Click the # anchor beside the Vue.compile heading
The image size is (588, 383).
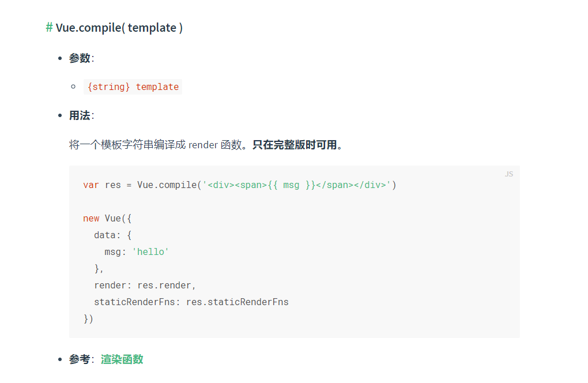coord(49,28)
